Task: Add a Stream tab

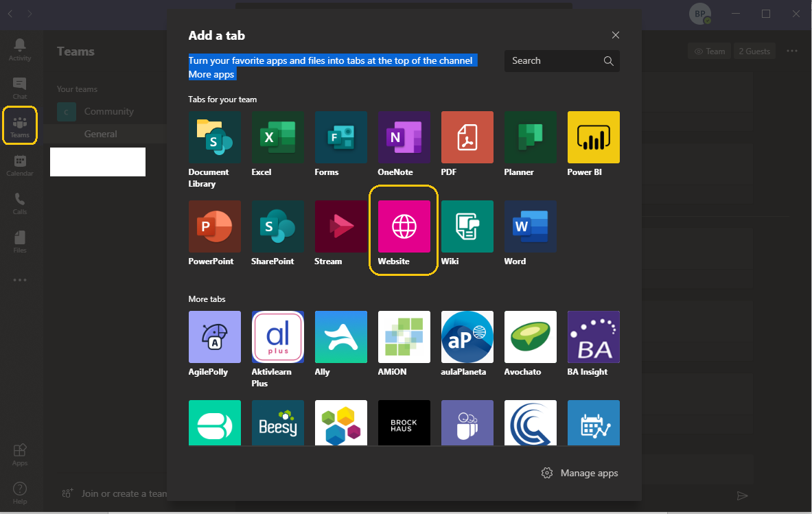Action: tap(340, 226)
